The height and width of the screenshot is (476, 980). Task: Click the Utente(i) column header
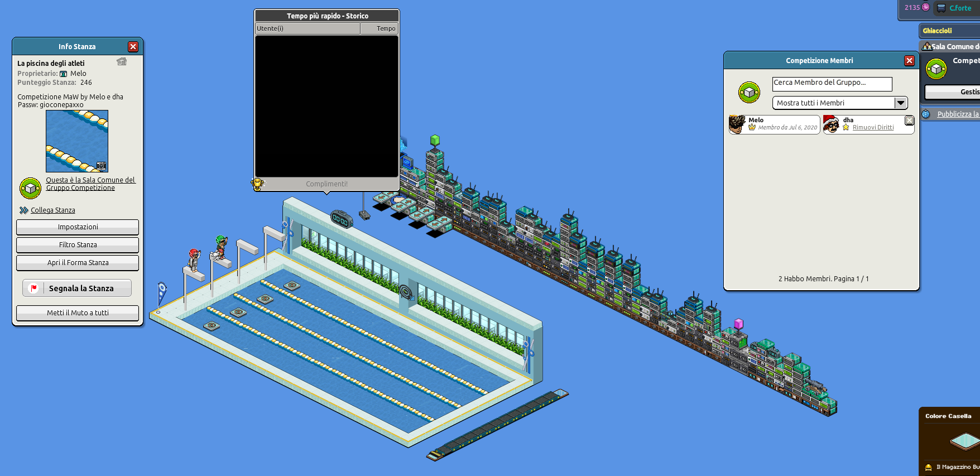(308, 28)
